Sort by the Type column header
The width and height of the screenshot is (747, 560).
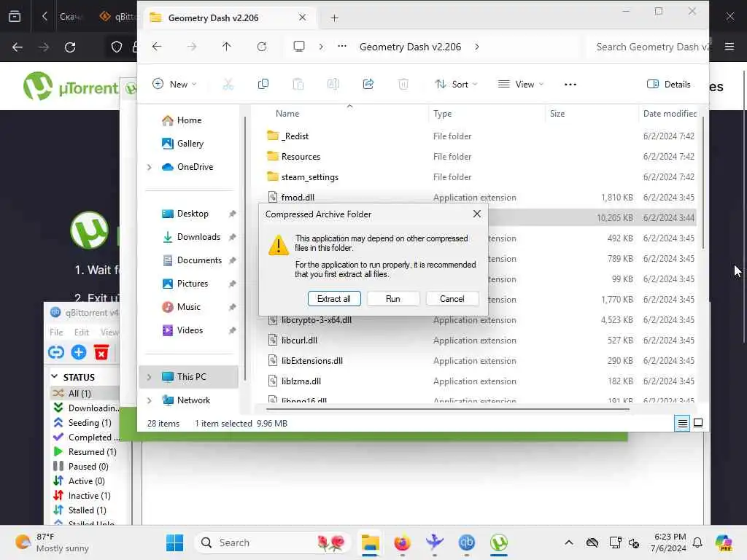[443, 114]
